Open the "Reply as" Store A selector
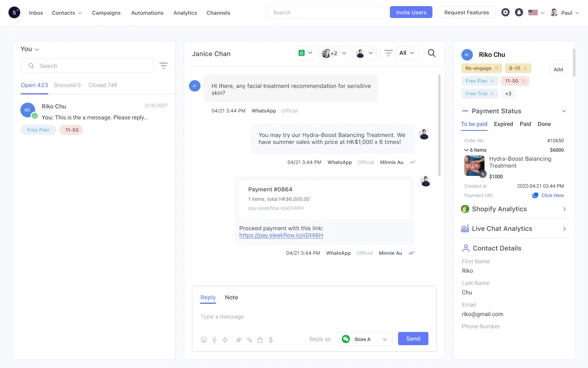Viewport: 588px width, 368px height. 364,339
